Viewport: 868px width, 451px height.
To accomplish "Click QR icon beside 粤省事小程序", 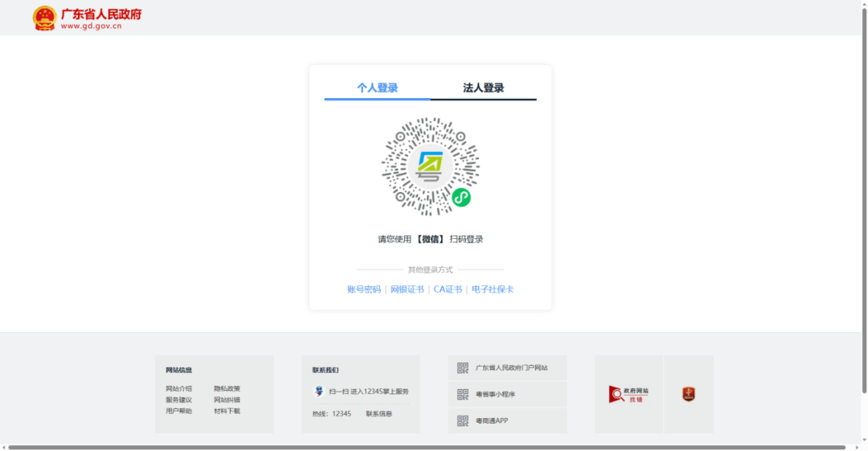I will click(x=463, y=395).
